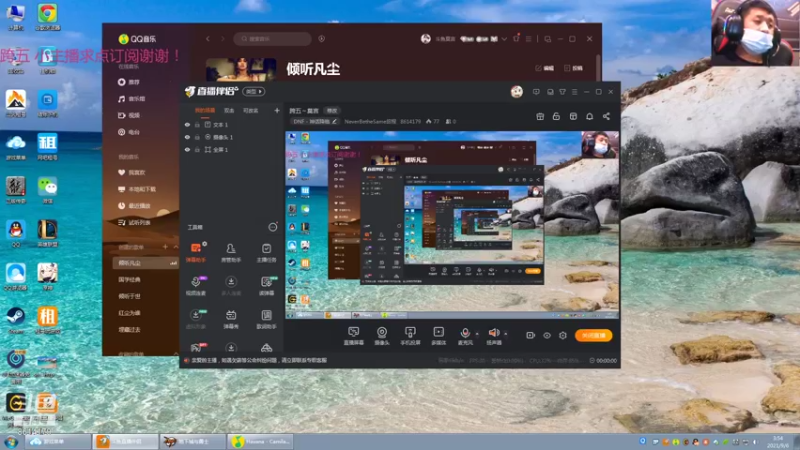Viewport: 800px width, 450px height.
Task: Click the stream preview canvas
Action: (x=452, y=225)
